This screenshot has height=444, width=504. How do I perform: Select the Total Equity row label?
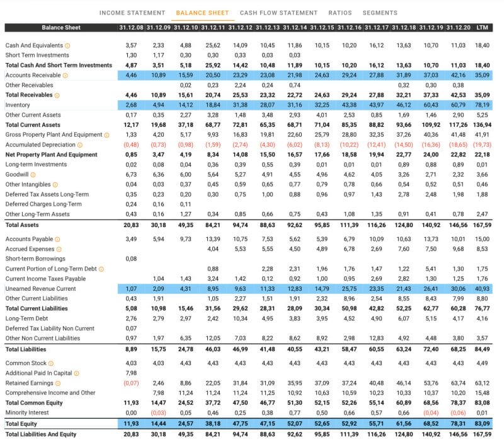click(x=21, y=424)
